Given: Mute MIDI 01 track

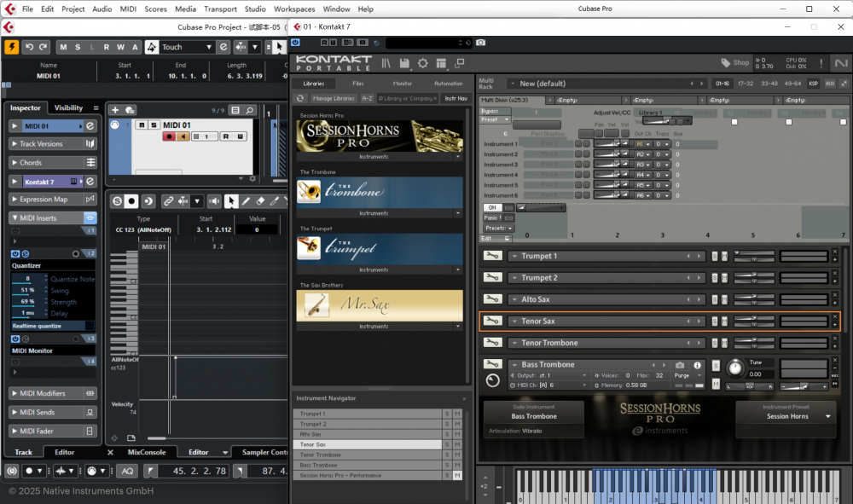Looking at the screenshot, I should pyautogui.click(x=142, y=125).
